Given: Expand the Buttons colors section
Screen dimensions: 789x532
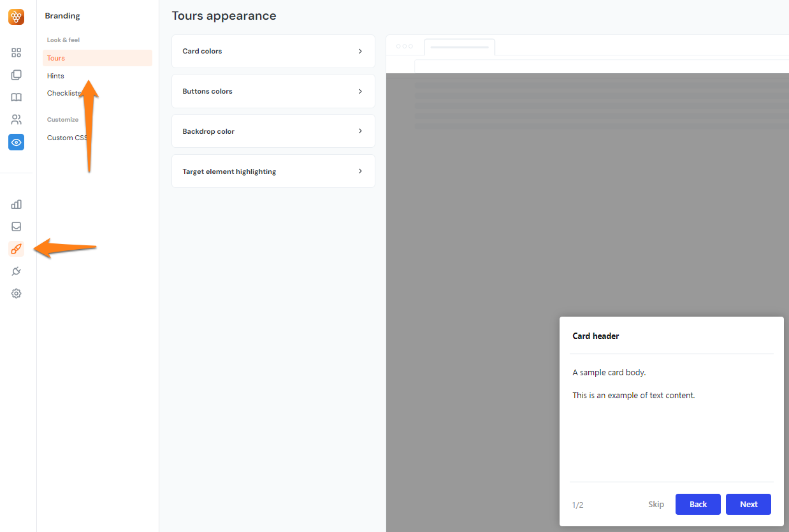Looking at the screenshot, I should 273,91.
